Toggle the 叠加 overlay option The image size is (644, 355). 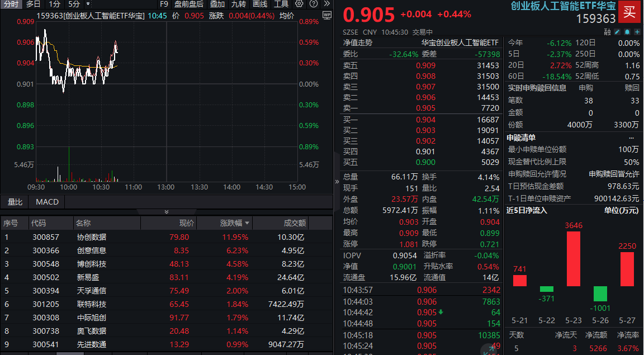pyautogui.click(x=217, y=4)
